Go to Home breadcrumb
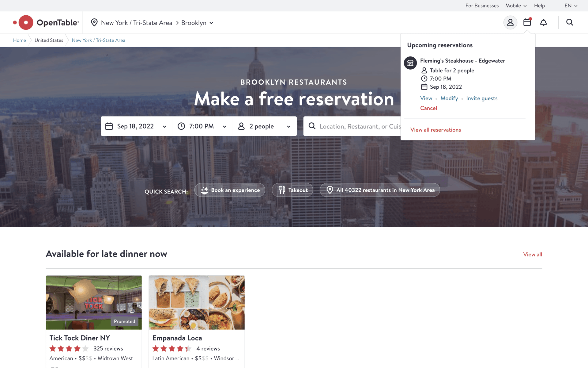 coord(20,40)
